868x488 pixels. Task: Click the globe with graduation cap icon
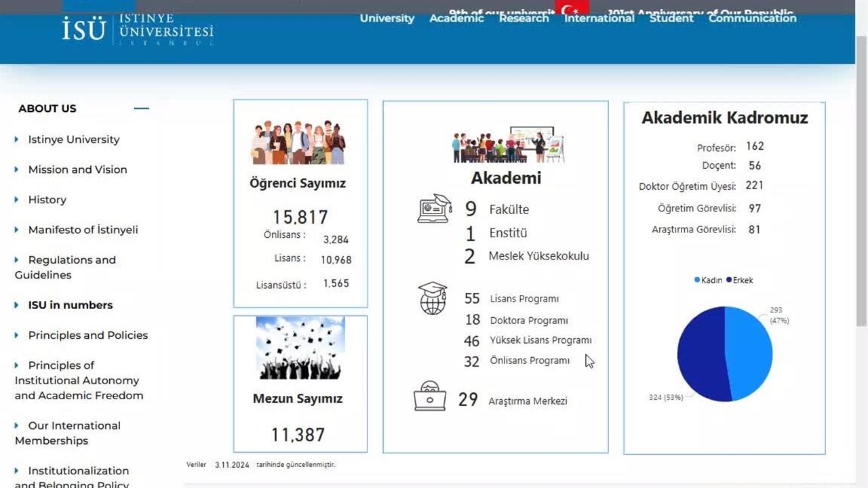(433, 298)
